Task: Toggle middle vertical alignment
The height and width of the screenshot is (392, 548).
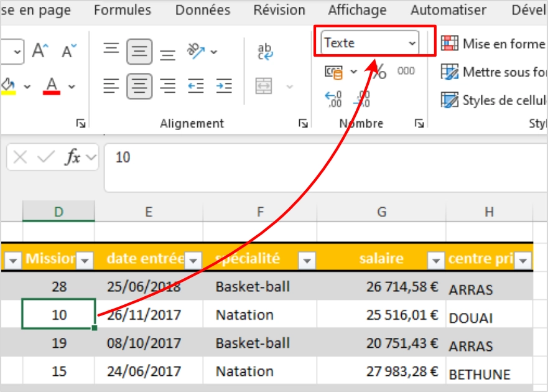Action: [138, 49]
